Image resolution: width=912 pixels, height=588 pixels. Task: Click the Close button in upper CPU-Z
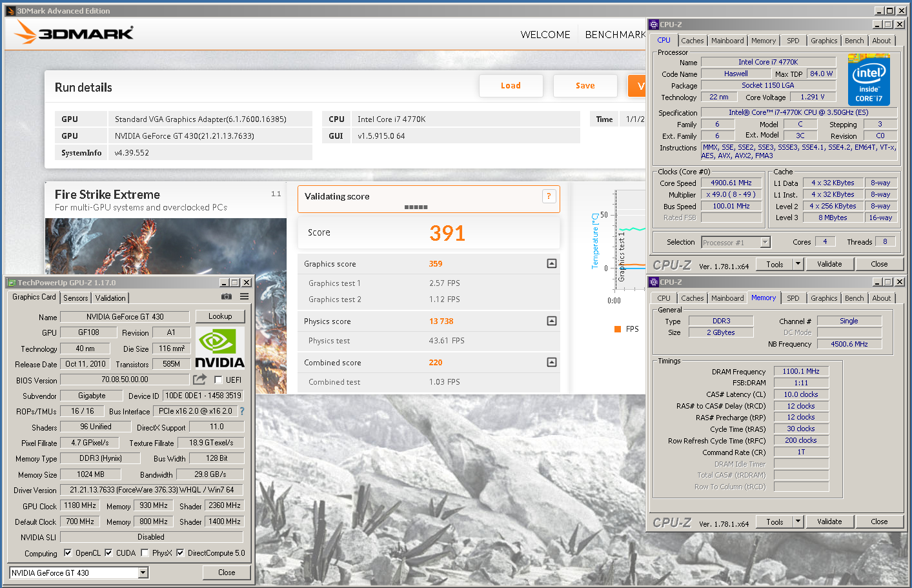point(879,264)
